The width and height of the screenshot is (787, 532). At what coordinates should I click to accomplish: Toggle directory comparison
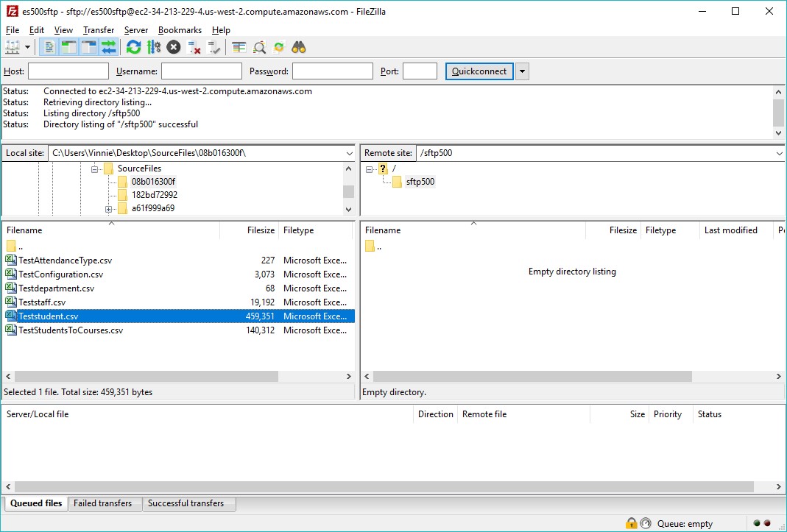(x=259, y=48)
